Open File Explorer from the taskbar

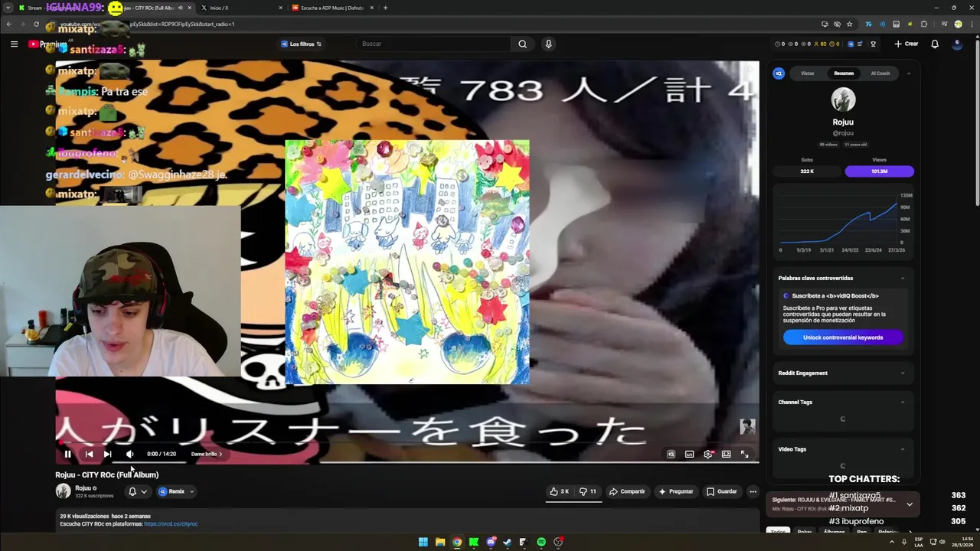point(439,542)
